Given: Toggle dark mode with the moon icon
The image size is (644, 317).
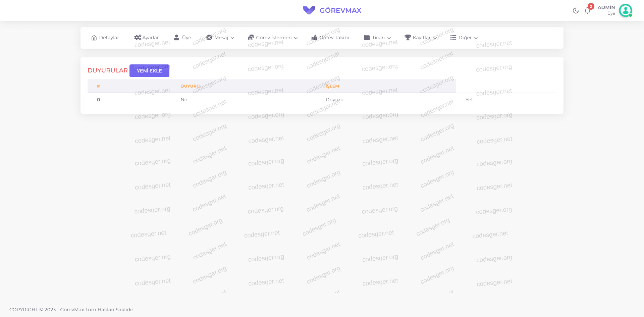Looking at the screenshot, I should pyautogui.click(x=576, y=11).
